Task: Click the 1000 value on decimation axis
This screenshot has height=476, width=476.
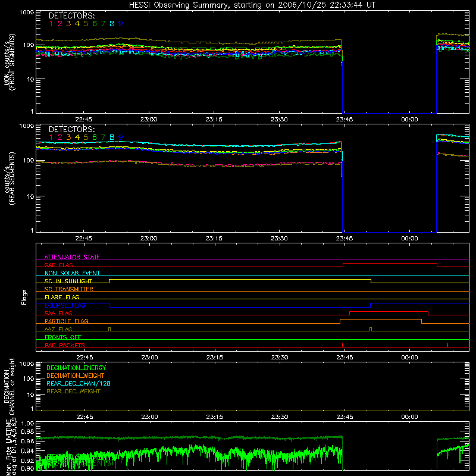Action: coord(27,364)
